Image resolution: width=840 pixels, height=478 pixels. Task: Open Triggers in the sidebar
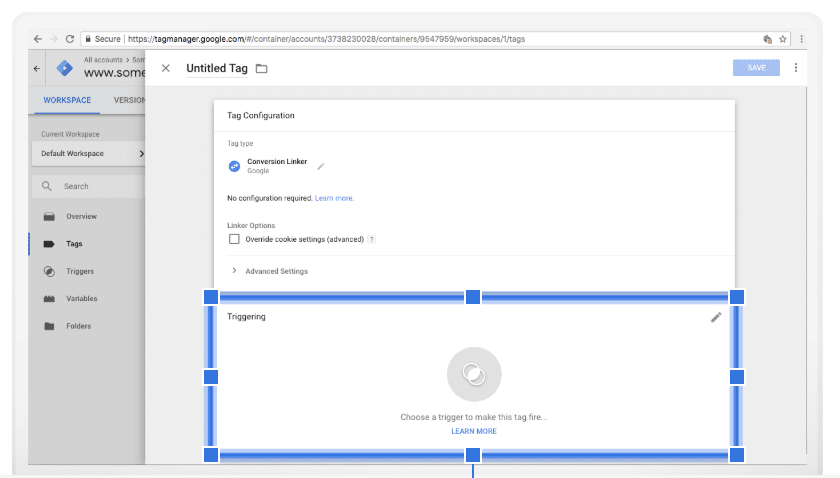(79, 271)
